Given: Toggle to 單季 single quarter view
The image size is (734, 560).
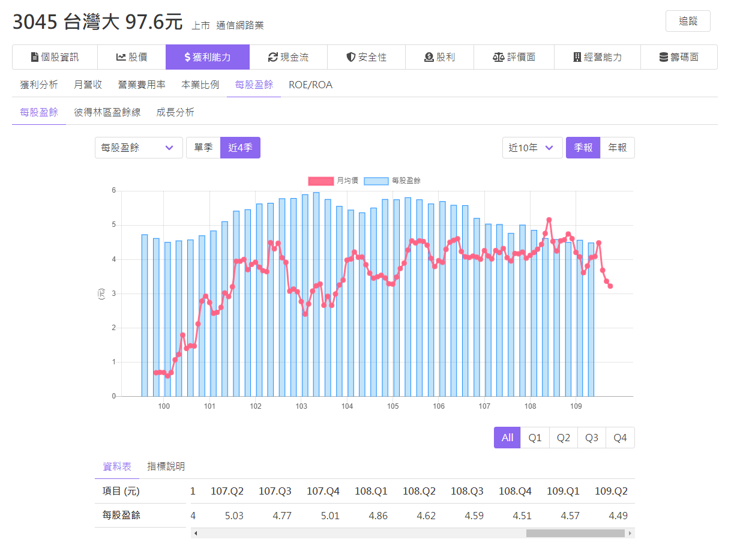Looking at the screenshot, I should point(203,148).
